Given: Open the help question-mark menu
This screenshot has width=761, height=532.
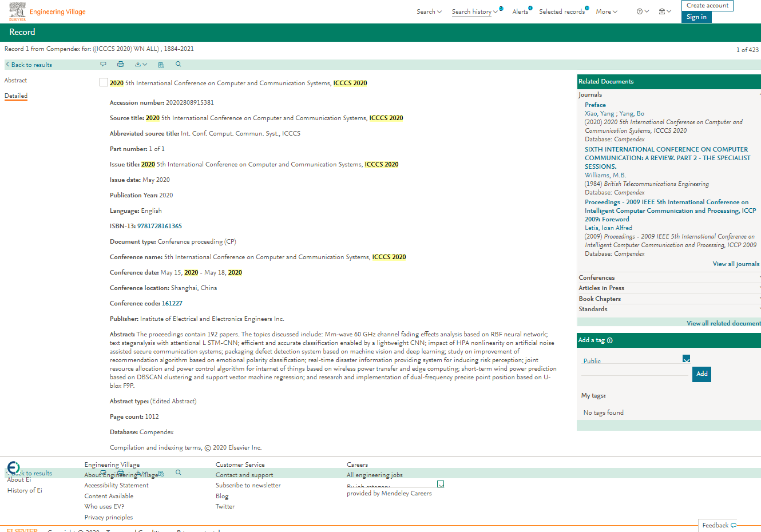Looking at the screenshot, I should point(643,11).
